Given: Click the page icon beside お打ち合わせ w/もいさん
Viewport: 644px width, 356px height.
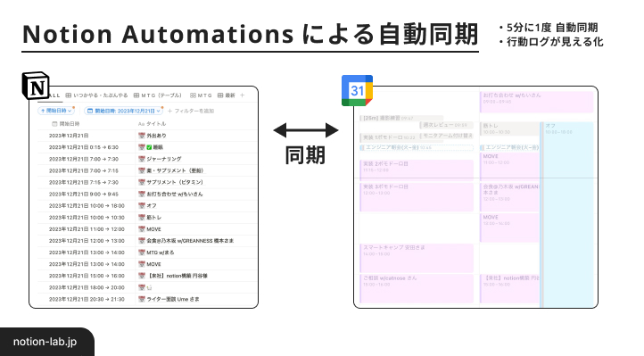Looking at the screenshot, I should tap(142, 194).
